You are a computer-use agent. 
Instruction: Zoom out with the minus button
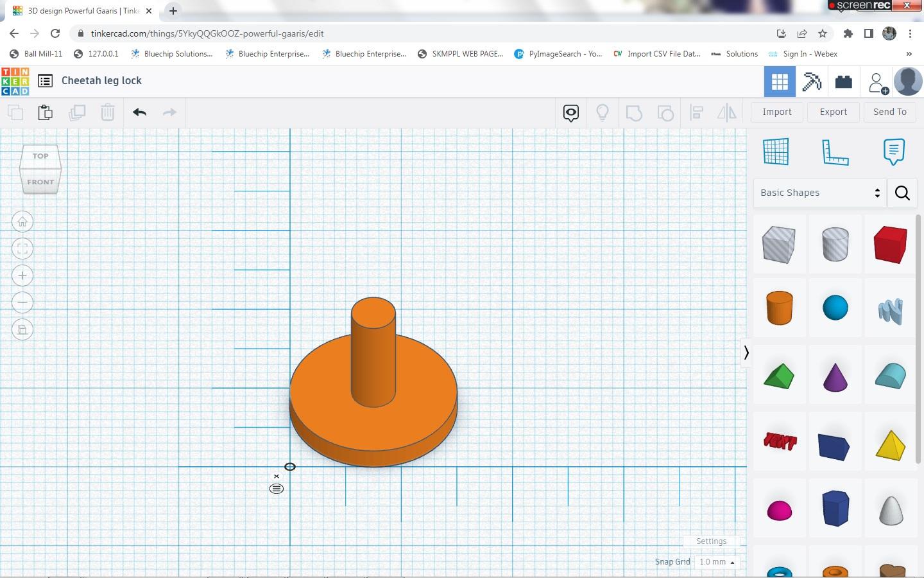[22, 302]
